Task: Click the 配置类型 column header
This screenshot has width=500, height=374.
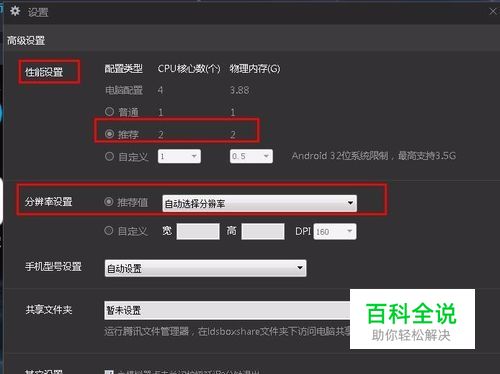Action: click(124, 69)
